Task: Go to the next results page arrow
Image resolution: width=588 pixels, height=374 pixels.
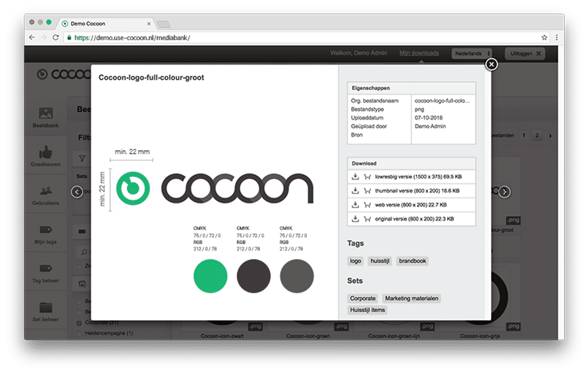Action: coord(550,135)
